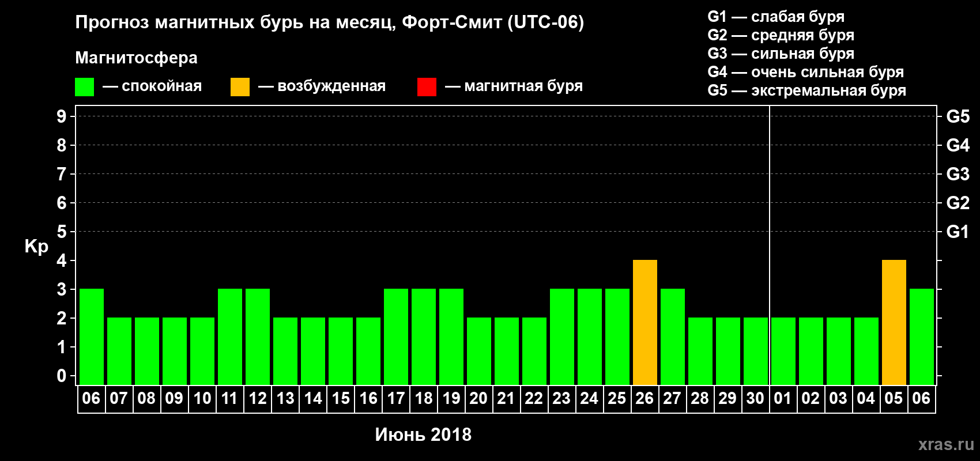This screenshot has height=461, width=980.
Task: Click the Kp axis value 0
Action: point(62,376)
